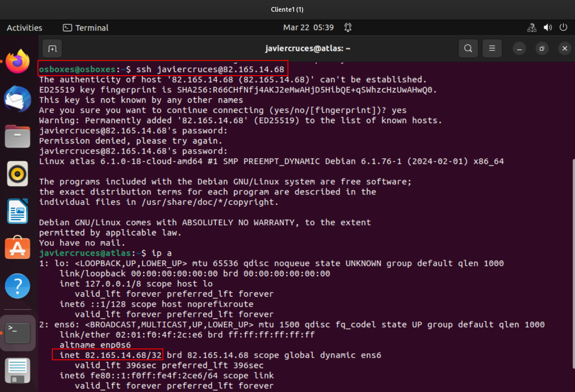The height and width of the screenshot is (392, 575).
Task: Click the volume speaker icon
Action: pos(548,27)
